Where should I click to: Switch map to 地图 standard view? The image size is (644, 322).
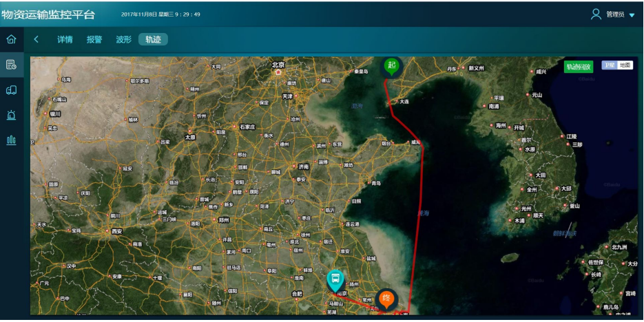click(625, 65)
